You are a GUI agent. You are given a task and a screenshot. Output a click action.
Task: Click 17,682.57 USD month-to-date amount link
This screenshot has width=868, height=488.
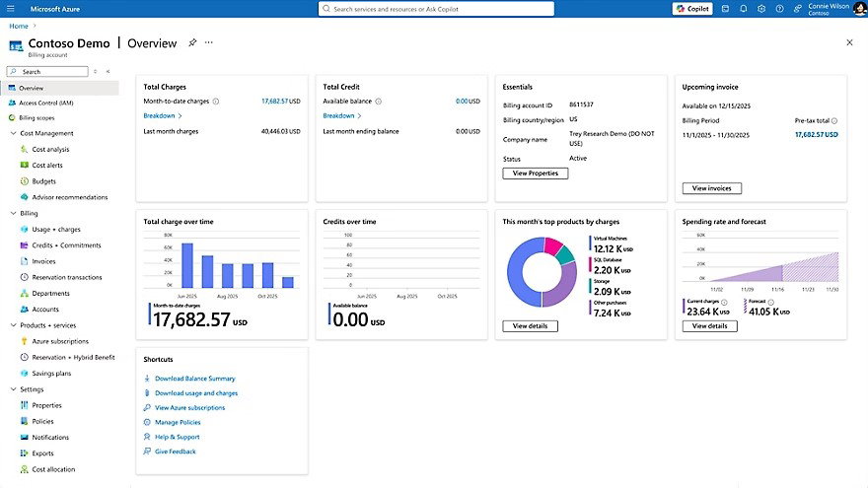(281, 102)
